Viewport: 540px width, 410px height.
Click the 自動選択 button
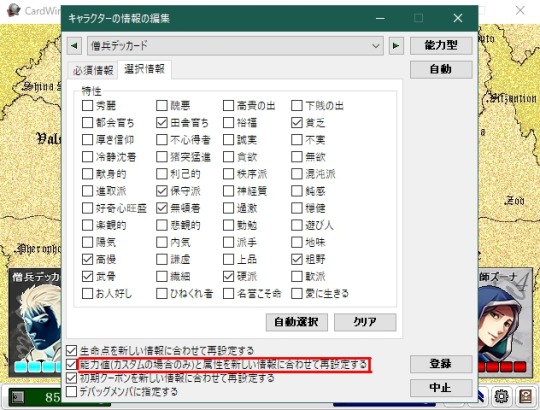(x=297, y=322)
